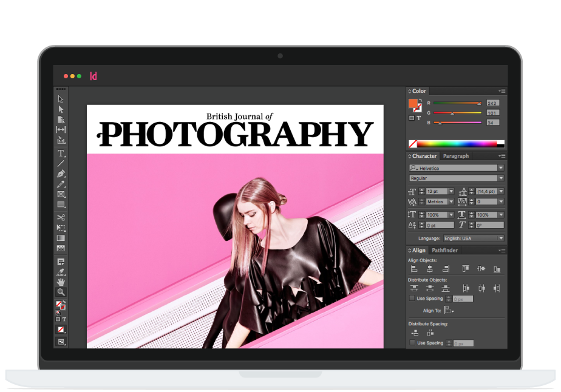Click the Apply None button in toolbar
The width and height of the screenshot is (561, 392).
pos(61,329)
